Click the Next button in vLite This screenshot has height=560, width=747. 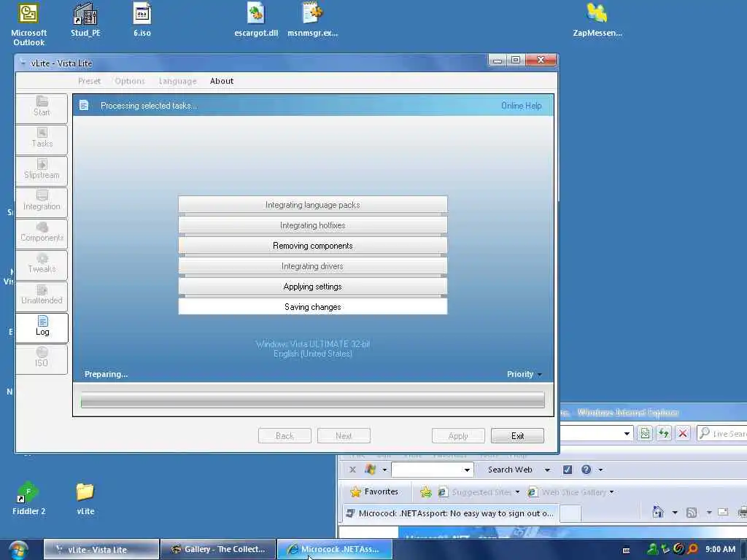344,436
